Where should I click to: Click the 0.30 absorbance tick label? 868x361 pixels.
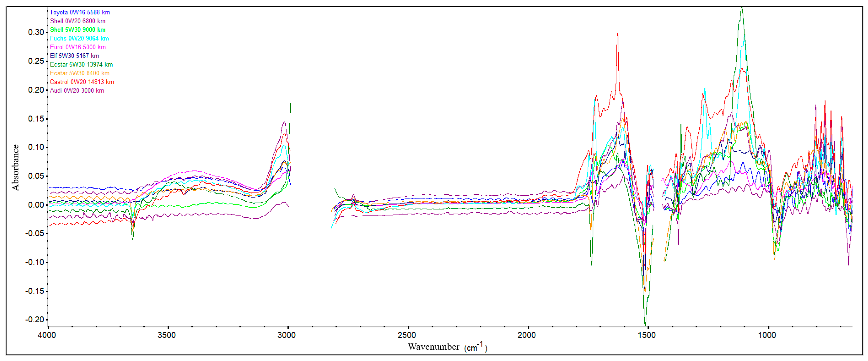[36, 32]
